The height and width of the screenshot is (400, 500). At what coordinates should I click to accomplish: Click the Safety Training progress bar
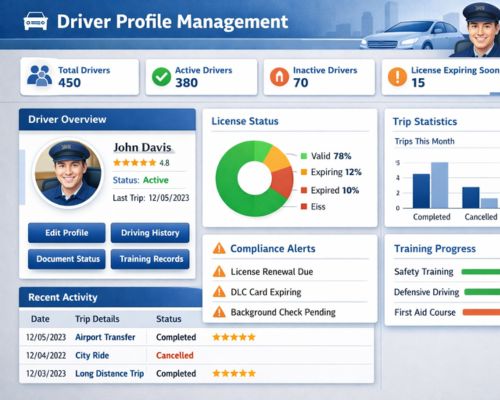point(481,272)
